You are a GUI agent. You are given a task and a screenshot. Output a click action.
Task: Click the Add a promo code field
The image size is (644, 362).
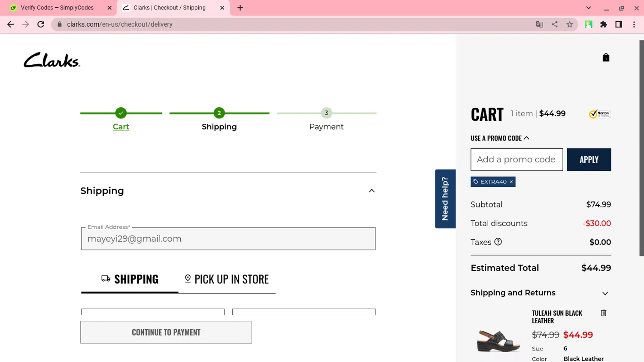click(x=516, y=160)
